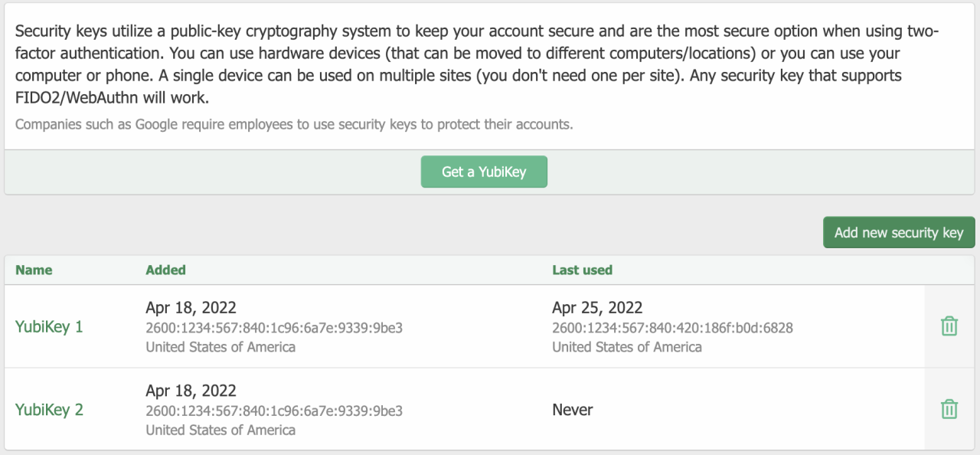980x455 pixels.
Task: Select the last used IP ending in 6828
Action: point(672,328)
